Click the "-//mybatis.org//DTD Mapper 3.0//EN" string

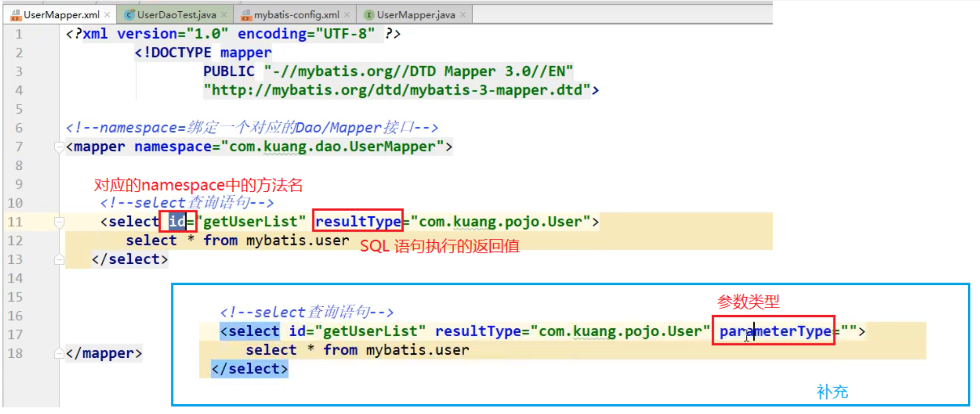[x=419, y=71]
